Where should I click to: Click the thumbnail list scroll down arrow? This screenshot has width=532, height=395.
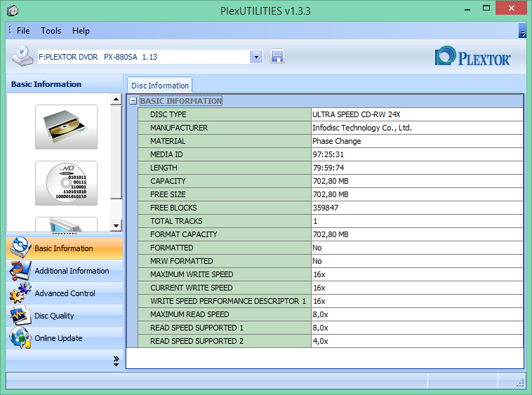point(116,225)
